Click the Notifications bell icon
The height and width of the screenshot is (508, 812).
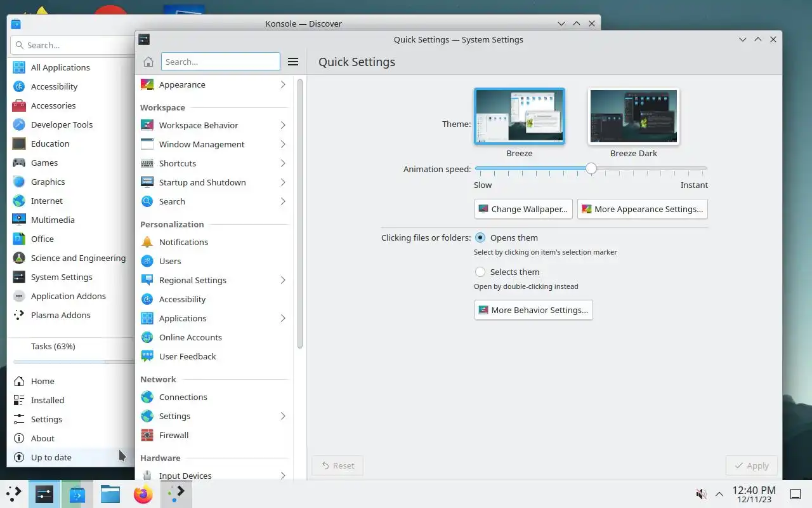147,242
